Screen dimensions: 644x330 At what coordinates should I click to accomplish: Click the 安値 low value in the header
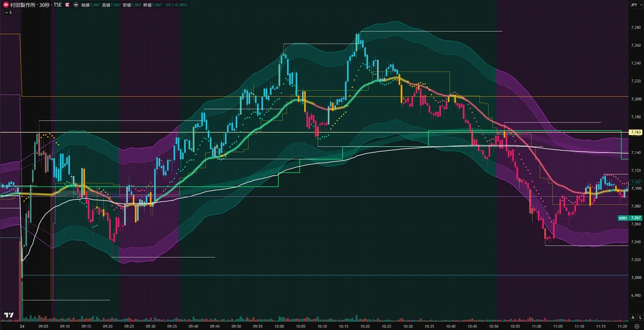coord(132,4)
